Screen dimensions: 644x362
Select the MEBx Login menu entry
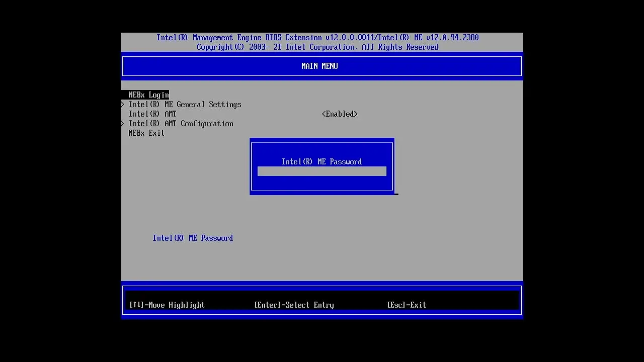click(148, 95)
